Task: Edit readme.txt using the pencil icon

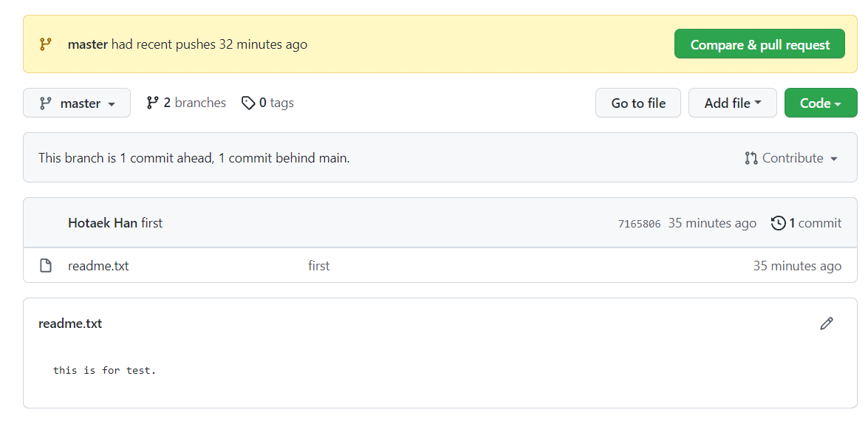Action: click(x=826, y=324)
